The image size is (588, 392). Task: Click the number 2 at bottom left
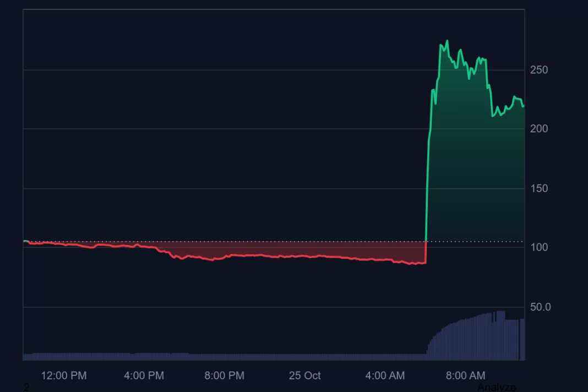pos(26,388)
